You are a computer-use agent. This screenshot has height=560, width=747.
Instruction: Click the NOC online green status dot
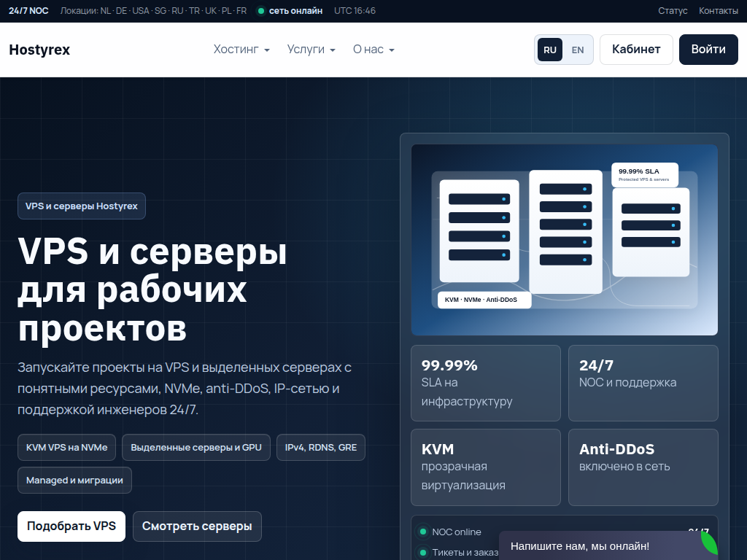(423, 532)
